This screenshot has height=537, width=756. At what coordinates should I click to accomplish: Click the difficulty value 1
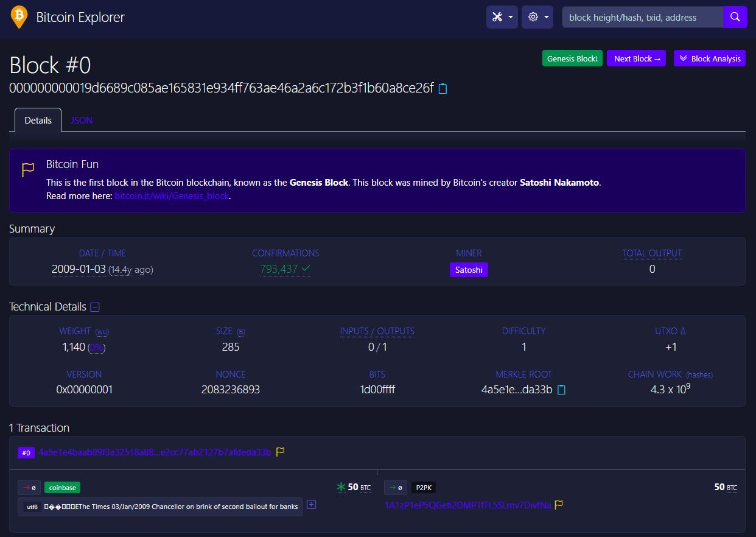click(524, 347)
